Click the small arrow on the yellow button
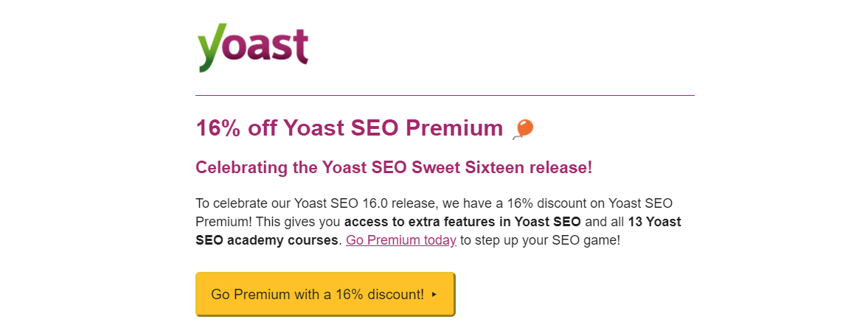The height and width of the screenshot is (336, 868). point(434,295)
